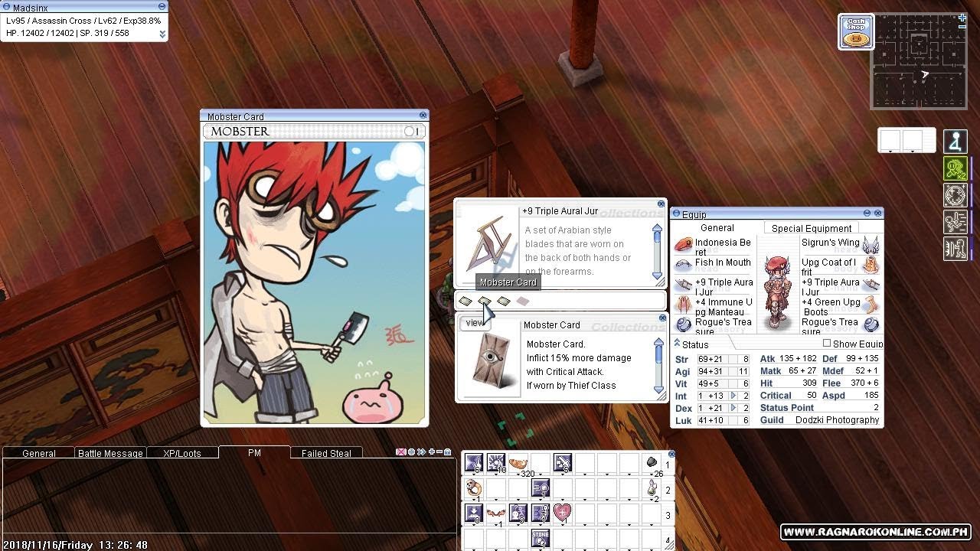Use burst skill level 10 in hotbar

(496, 463)
